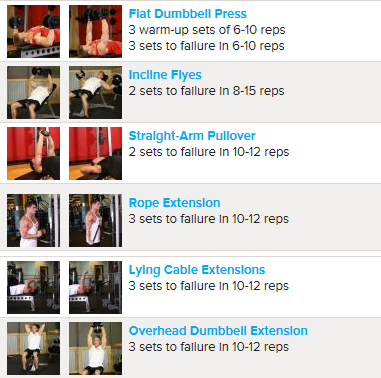View second Overhead Dumbbell Extension thumbnail
The image size is (381, 378).
(x=96, y=348)
